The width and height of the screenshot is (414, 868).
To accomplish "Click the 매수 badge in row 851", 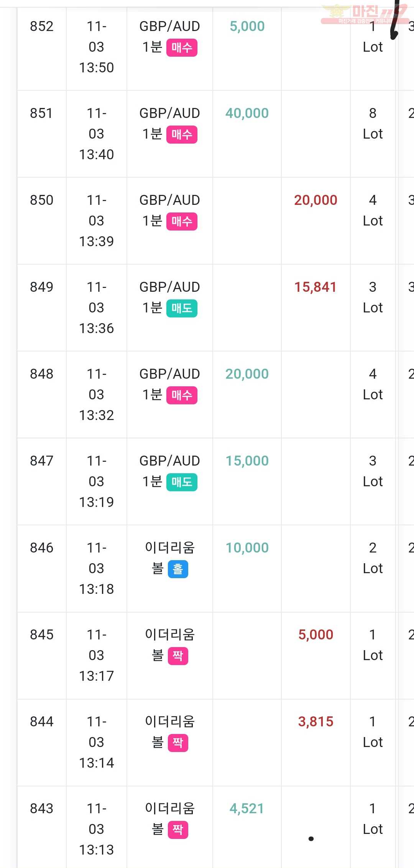I will click(182, 134).
